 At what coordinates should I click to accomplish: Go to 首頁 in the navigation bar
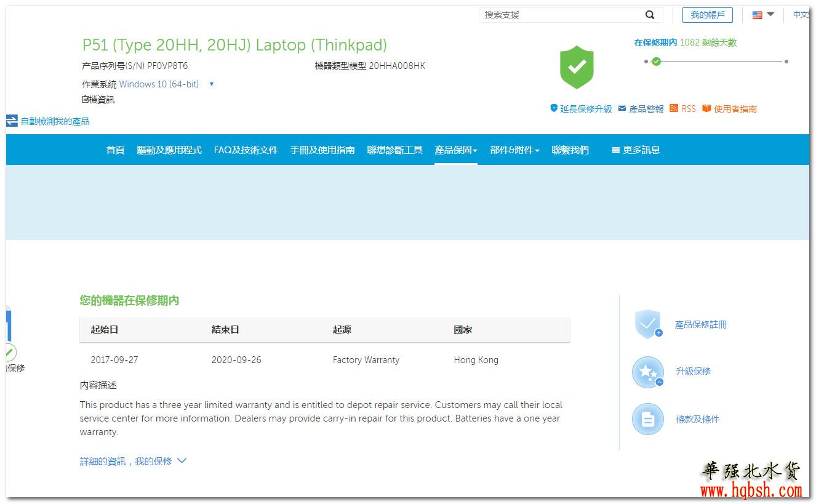(115, 150)
